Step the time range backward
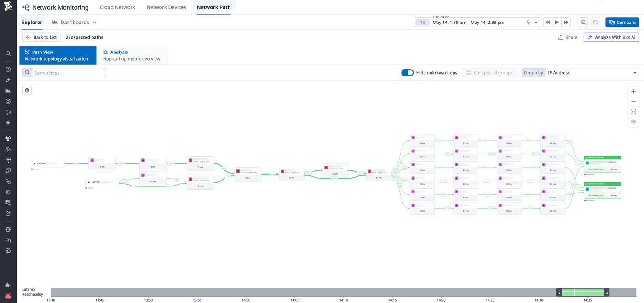This screenshot has height=303, width=644. click(x=547, y=22)
